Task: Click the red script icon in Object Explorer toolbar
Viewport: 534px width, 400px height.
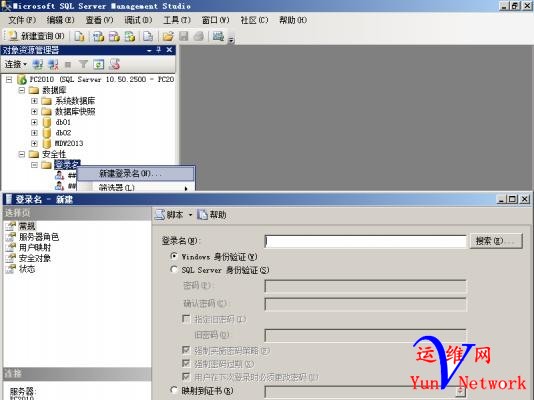Action: tap(115, 64)
